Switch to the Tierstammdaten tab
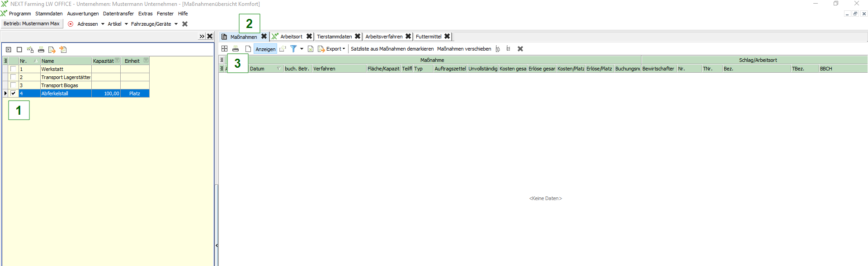 click(334, 37)
